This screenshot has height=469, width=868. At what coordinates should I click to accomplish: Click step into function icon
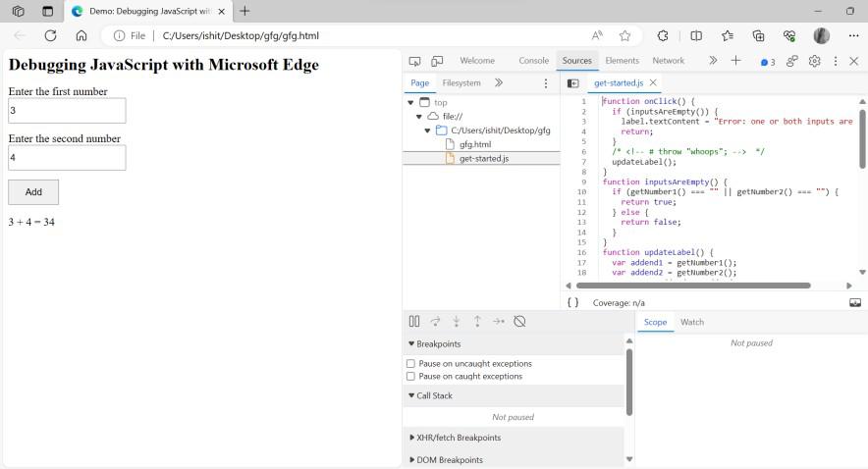pyautogui.click(x=457, y=321)
